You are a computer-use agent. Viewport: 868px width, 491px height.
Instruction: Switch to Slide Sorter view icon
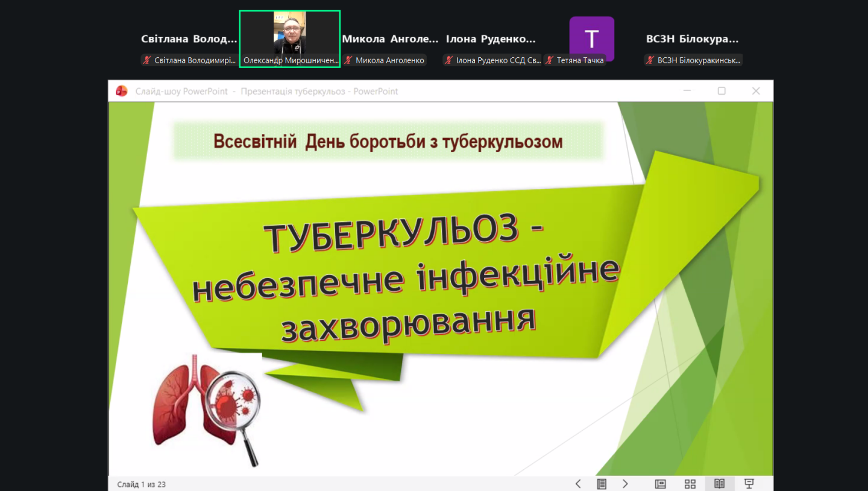[690, 484]
